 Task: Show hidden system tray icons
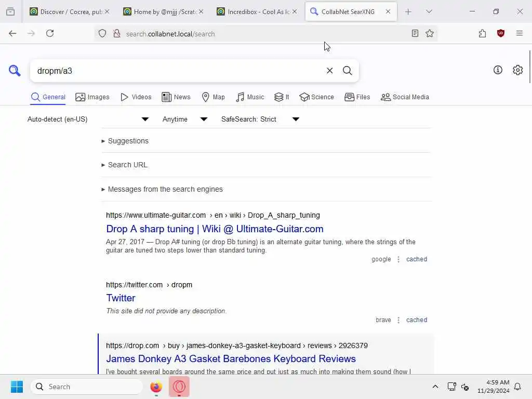coord(435,387)
